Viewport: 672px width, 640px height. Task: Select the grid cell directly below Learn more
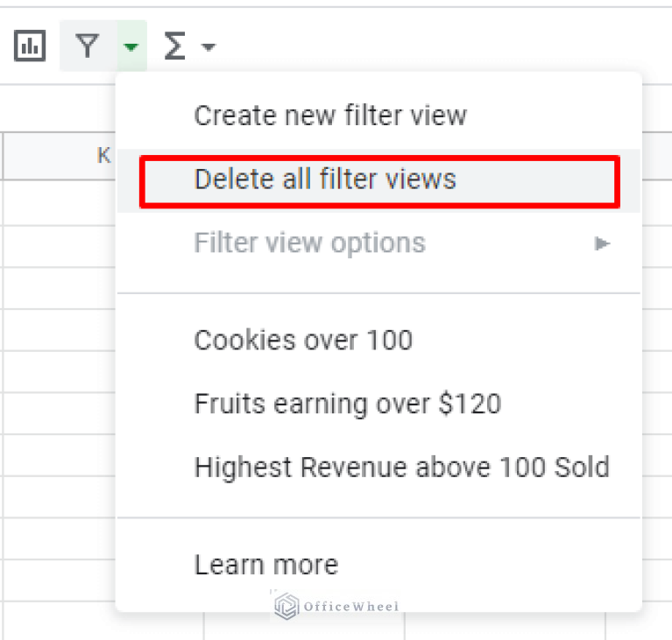click(x=304, y=626)
